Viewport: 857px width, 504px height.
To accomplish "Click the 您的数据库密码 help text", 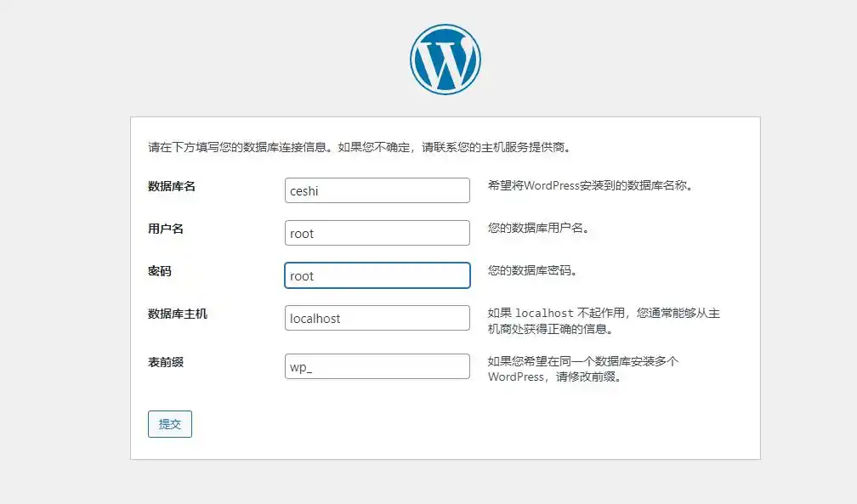I will click(x=532, y=270).
